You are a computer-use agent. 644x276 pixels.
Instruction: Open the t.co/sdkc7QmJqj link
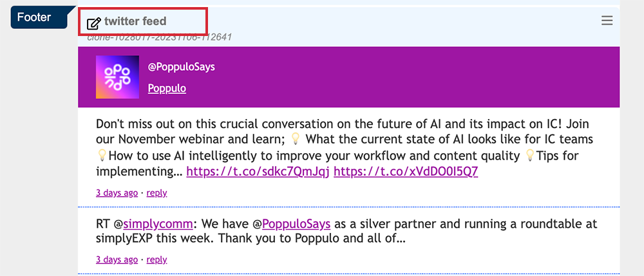258,172
